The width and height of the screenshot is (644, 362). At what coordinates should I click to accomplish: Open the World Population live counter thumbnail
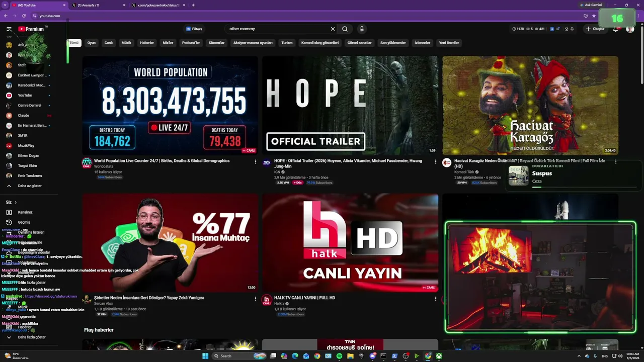click(170, 105)
